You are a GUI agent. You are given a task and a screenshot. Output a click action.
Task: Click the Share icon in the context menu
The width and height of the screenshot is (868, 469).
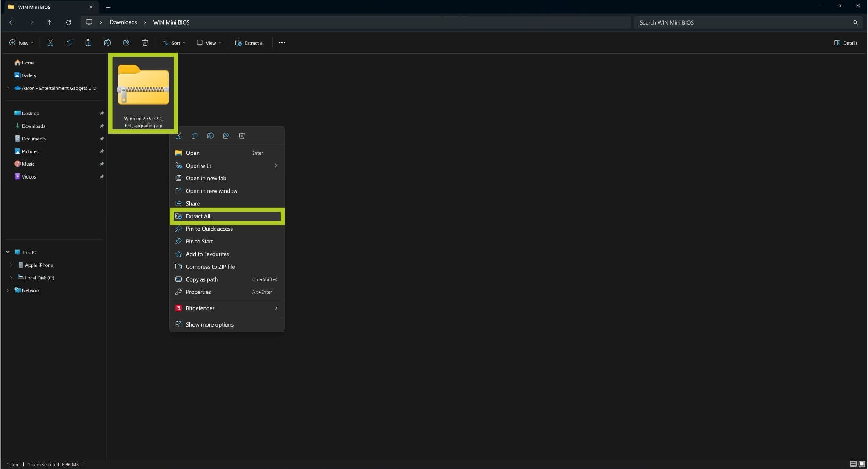(x=226, y=136)
